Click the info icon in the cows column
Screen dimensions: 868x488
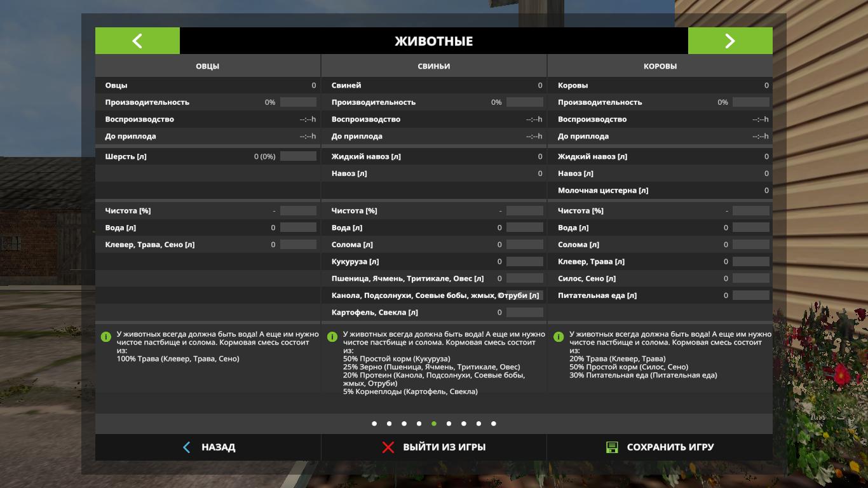click(559, 337)
